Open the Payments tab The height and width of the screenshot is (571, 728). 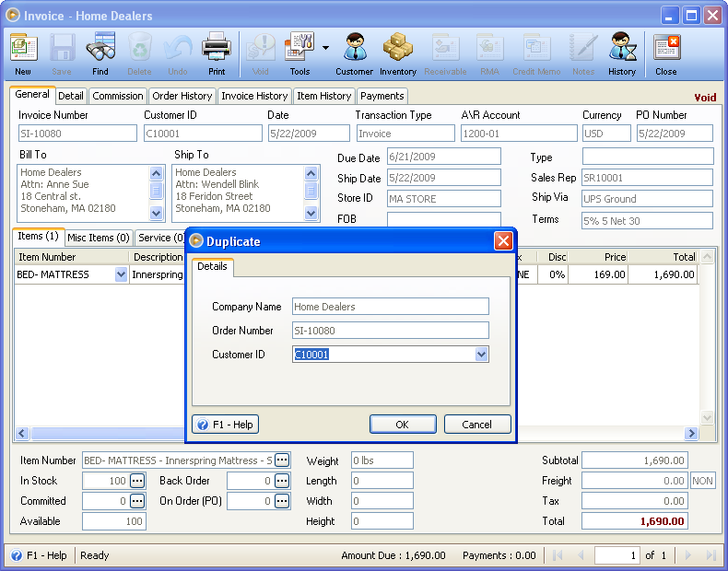[382, 96]
